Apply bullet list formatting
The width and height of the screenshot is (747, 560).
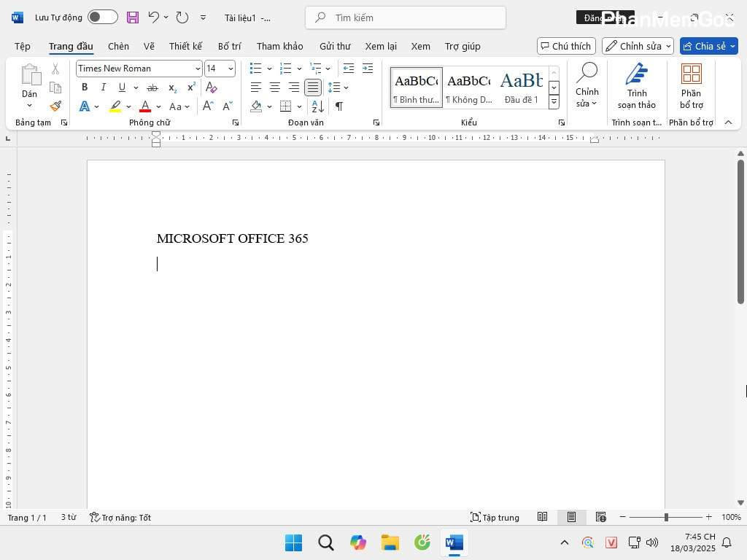255,69
